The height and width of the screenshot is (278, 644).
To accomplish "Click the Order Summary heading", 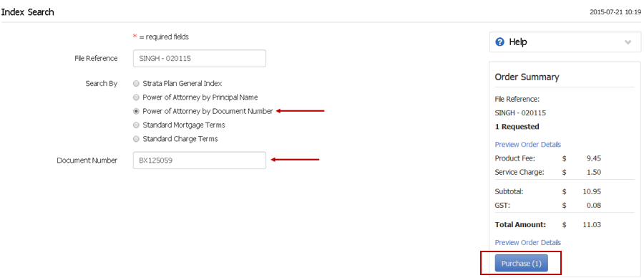I will [527, 77].
